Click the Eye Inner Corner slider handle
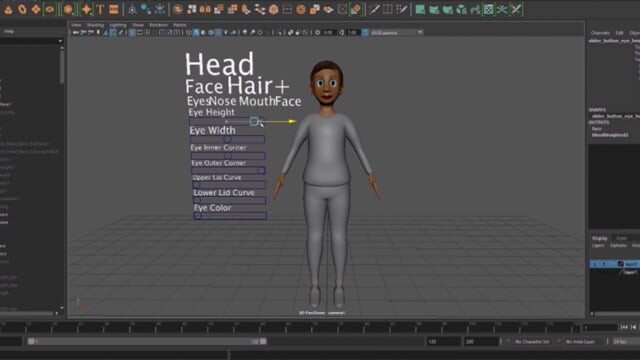The height and width of the screenshot is (360, 640). (228, 156)
